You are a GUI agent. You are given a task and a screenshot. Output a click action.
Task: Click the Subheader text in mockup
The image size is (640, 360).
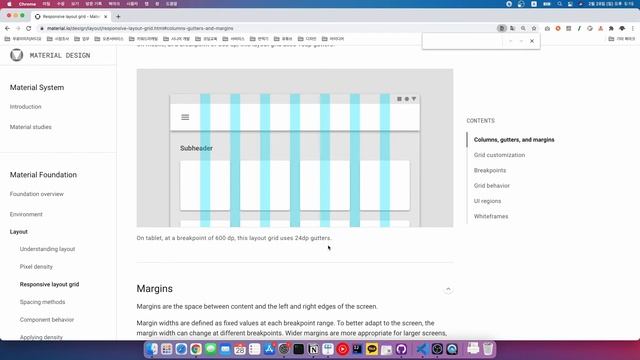coord(196,148)
